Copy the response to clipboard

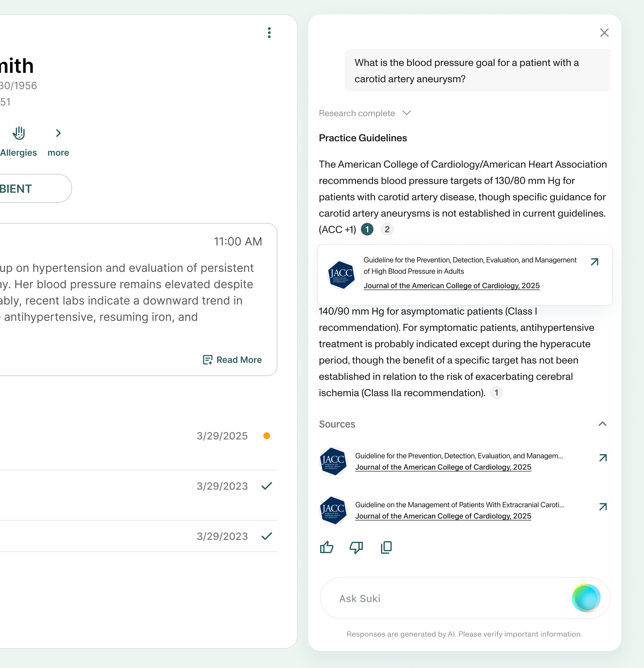386,547
